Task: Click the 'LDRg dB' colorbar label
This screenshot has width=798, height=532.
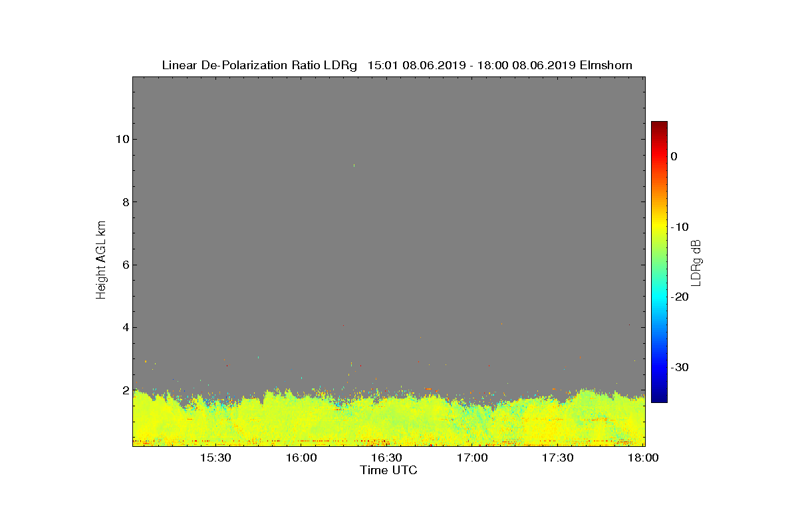Action: pyautogui.click(x=696, y=263)
